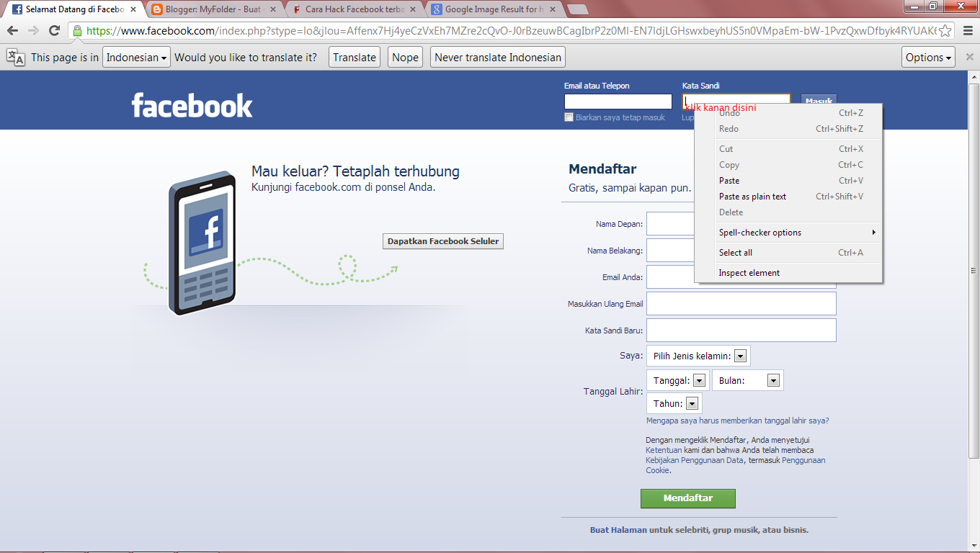Screen dimensions: 980x553
Task: Click the 'Email atau Telepon' input field
Action: [x=618, y=101]
